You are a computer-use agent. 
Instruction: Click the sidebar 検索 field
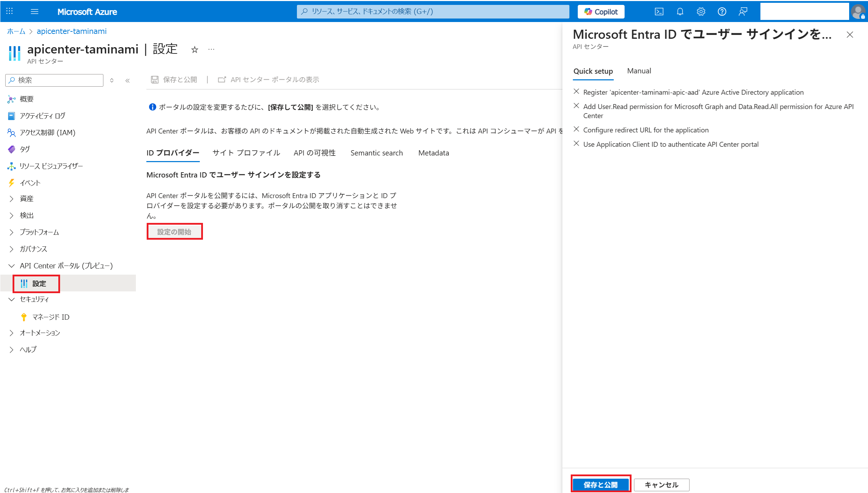pyautogui.click(x=54, y=80)
